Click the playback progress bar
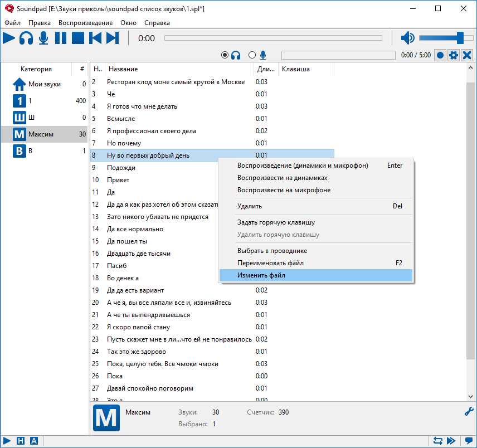477x448 pixels. click(273, 38)
